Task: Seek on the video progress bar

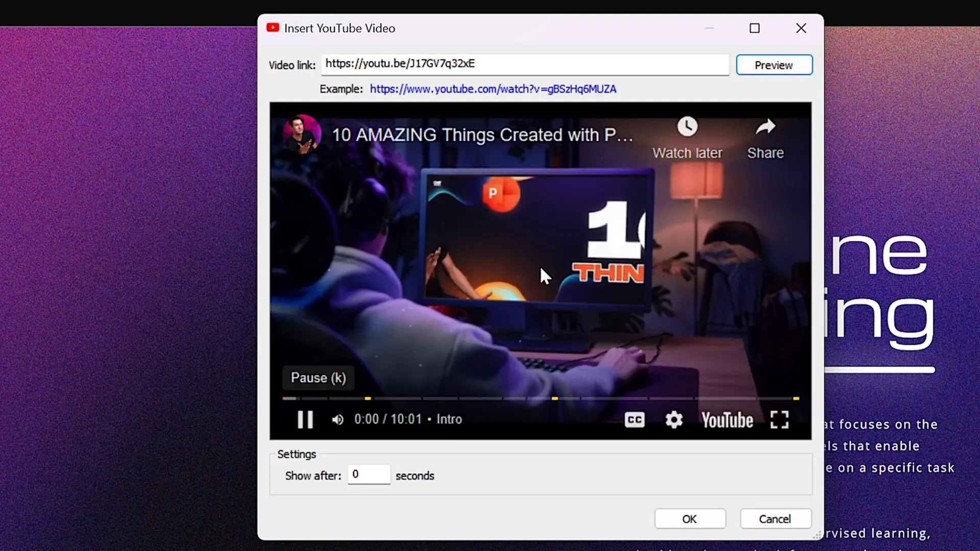Action: [541, 398]
